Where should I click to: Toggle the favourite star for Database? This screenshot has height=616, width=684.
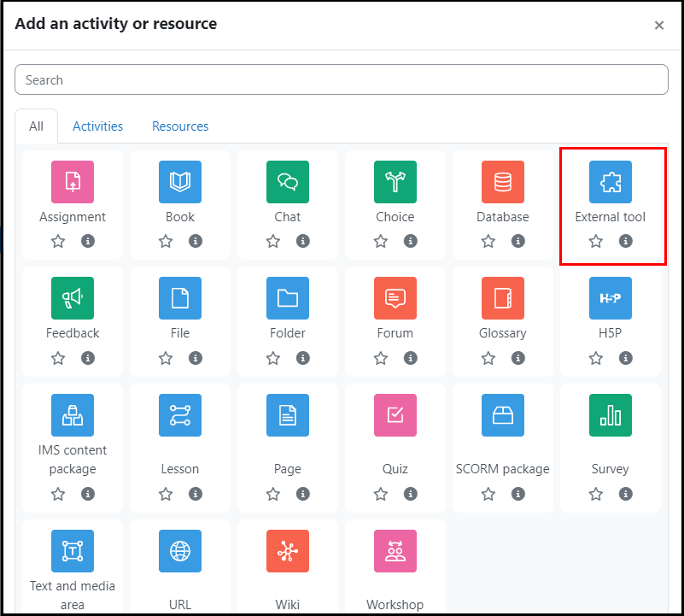pos(488,241)
